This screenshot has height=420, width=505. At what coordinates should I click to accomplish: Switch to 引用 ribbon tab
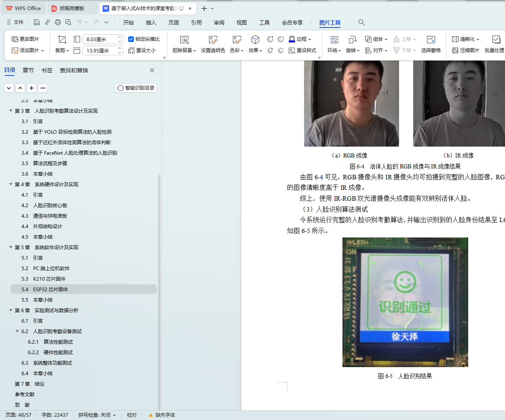point(197,23)
